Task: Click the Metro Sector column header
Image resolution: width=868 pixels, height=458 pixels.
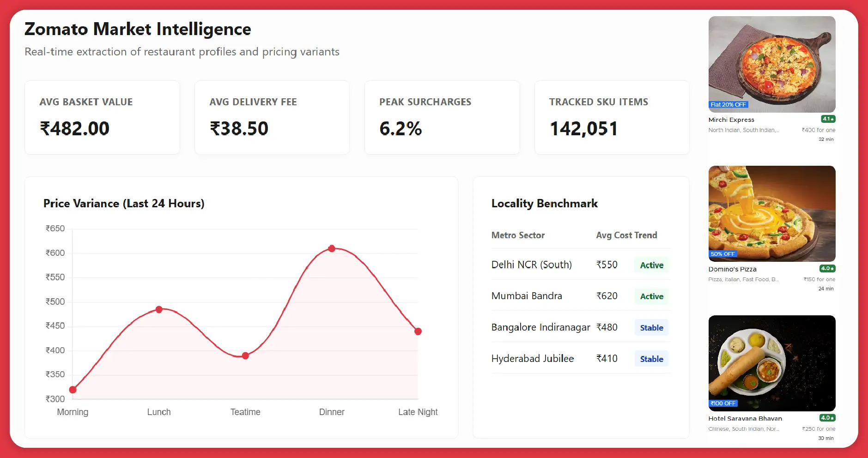Action: click(x=518, y=235)
